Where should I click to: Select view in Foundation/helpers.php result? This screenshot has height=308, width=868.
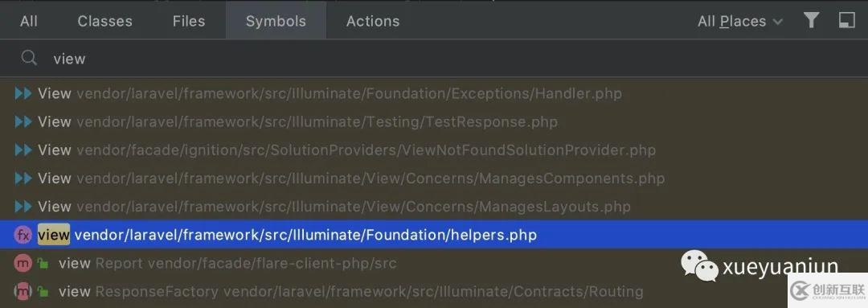(434, 235)
